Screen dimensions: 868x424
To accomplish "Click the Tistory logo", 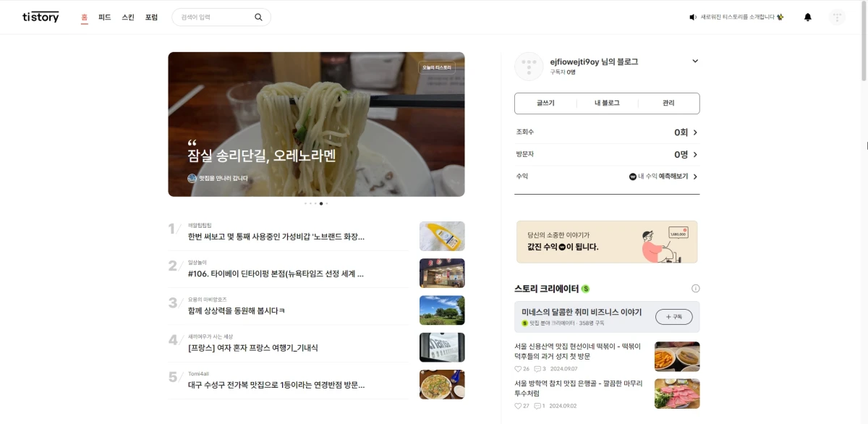I will click(x=40, y=17).
